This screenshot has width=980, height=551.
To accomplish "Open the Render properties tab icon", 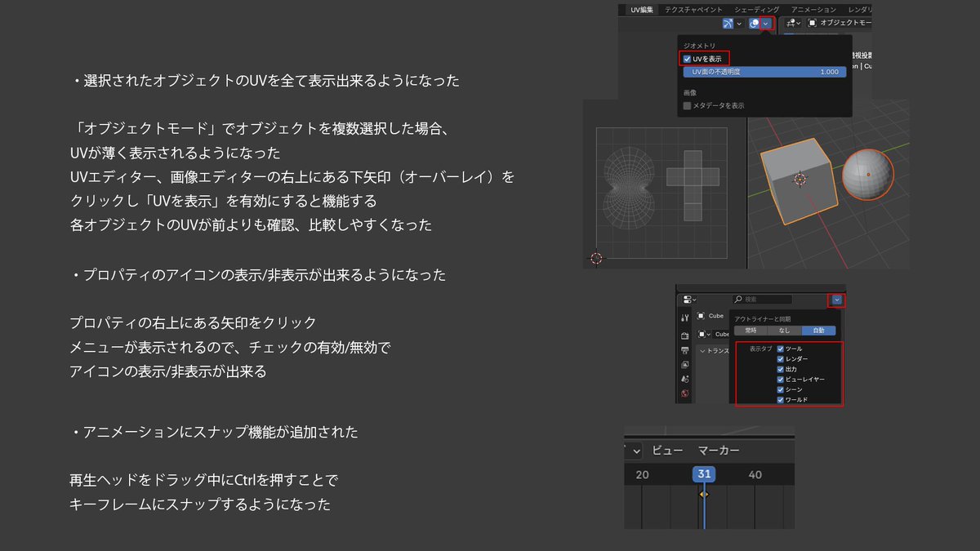I will pos(684,335).
